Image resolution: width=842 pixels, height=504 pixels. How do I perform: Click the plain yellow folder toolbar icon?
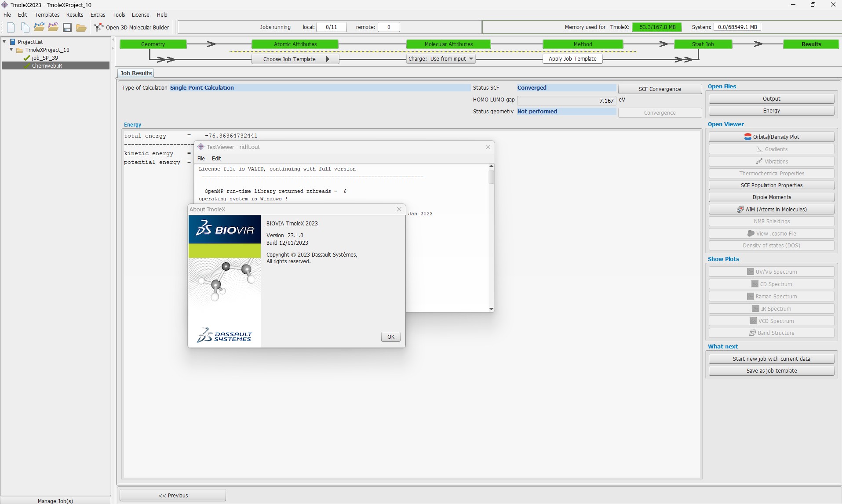pos(81,28)
